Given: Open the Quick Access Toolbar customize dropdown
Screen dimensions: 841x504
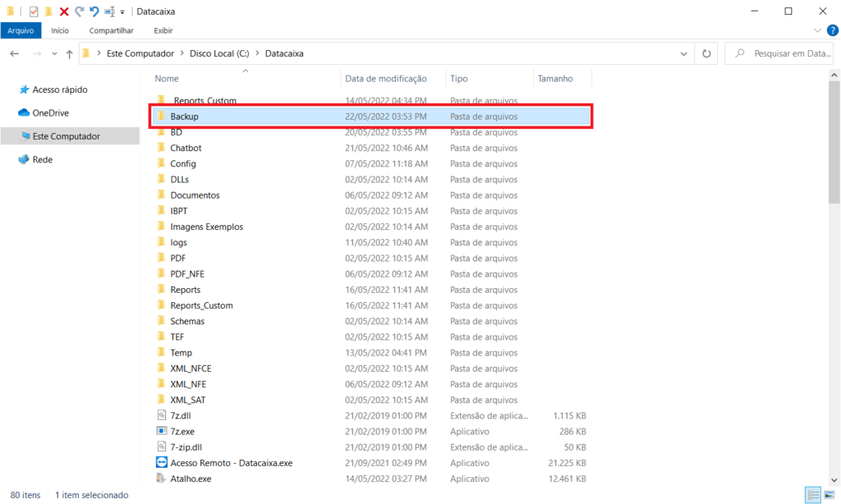Looking at the screenshot, I should [122, 12].
